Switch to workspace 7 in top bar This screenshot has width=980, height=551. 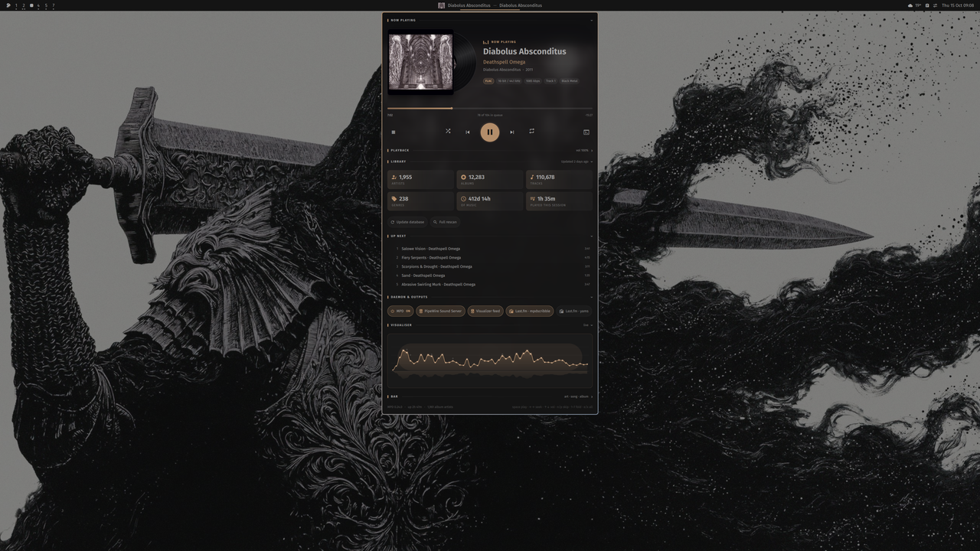pyautogui.click(x=54, y=5)
